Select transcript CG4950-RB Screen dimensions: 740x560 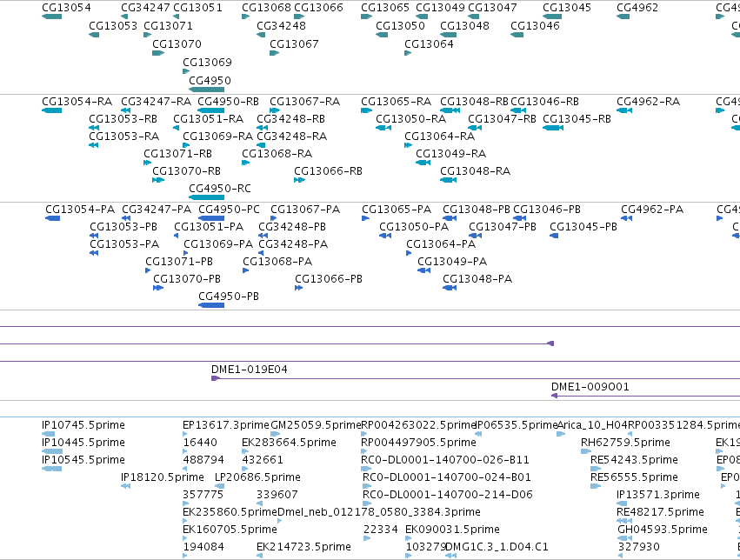[211, 110]
